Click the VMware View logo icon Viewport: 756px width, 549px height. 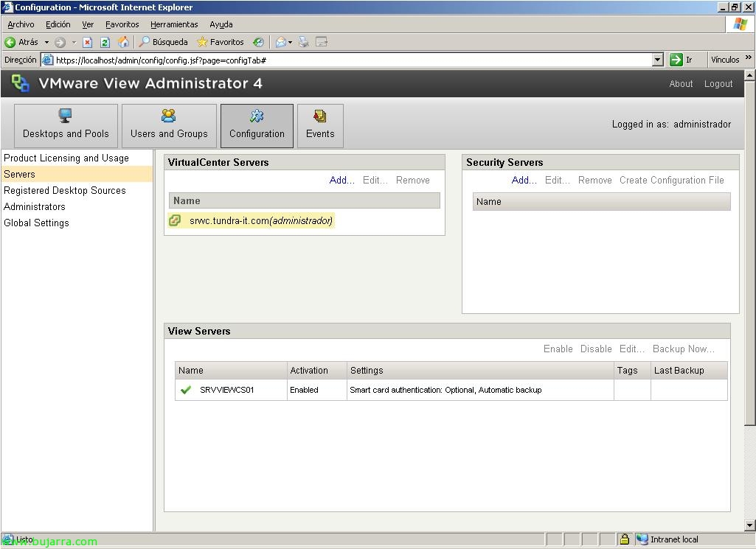(20, 83)
